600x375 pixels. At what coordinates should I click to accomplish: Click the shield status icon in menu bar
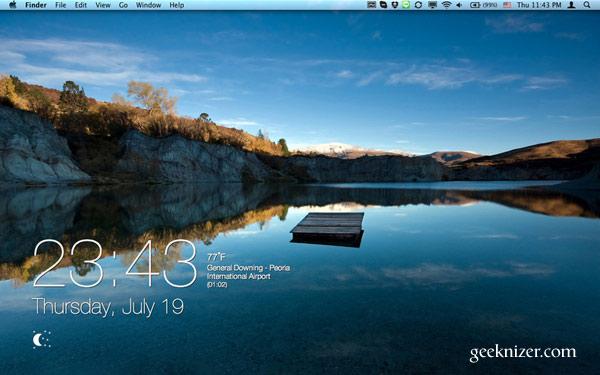coord(395,5)
